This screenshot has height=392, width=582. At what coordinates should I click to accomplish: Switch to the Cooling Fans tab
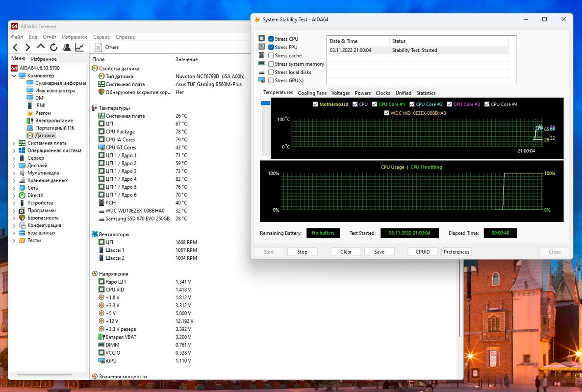coord(312,93)
